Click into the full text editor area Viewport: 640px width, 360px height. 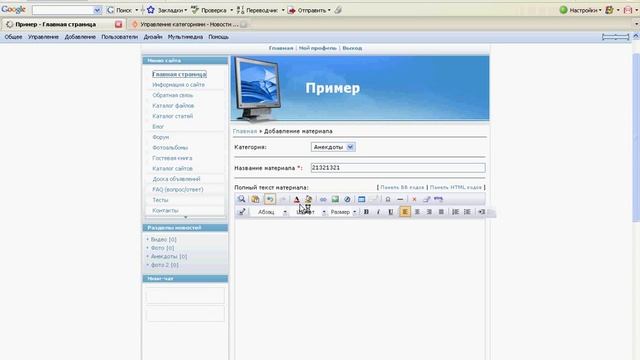click(360, 289)
